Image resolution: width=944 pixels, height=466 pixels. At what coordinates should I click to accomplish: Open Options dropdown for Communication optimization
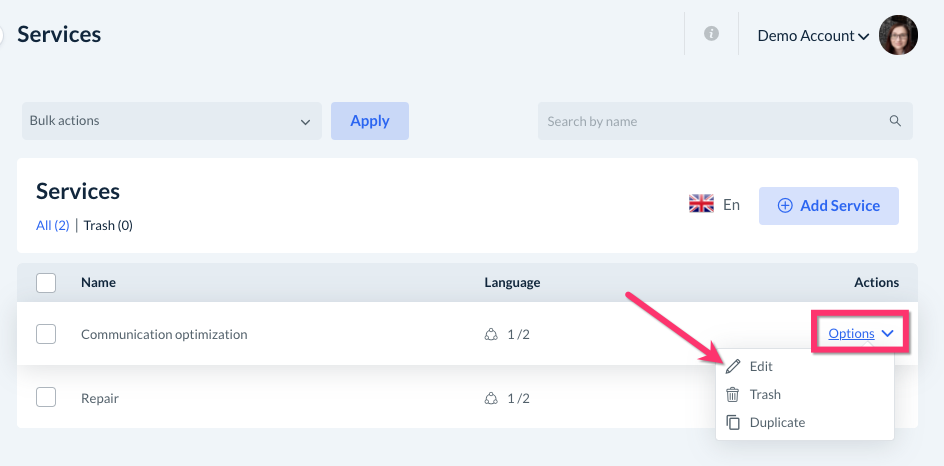click(859, 334)
